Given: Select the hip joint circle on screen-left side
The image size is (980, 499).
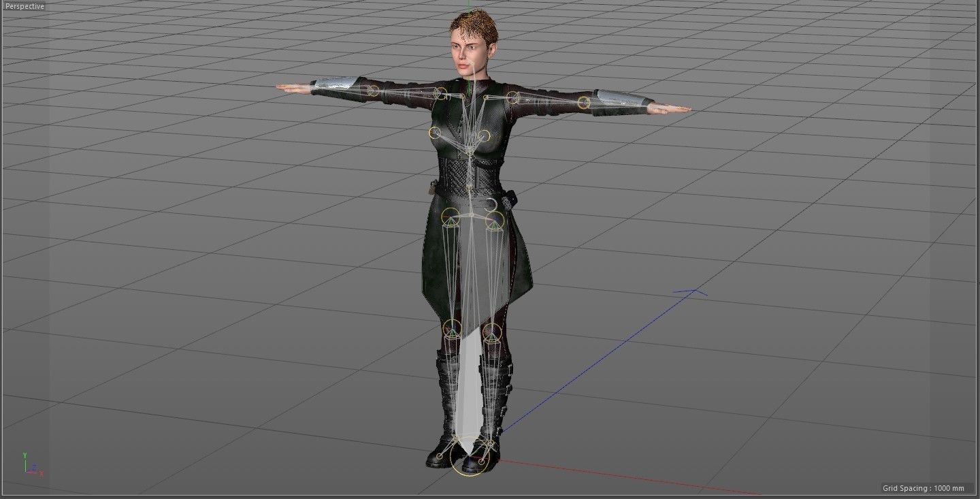Looking at the screenshot, I should [x=451, y=218].
